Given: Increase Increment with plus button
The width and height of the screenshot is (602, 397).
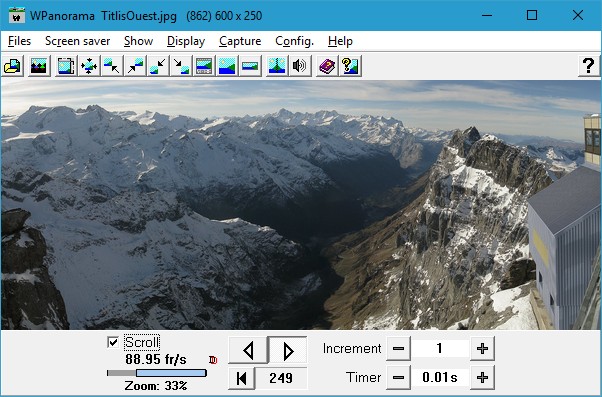Looking at the screenshot, I should tap(482, 349).
